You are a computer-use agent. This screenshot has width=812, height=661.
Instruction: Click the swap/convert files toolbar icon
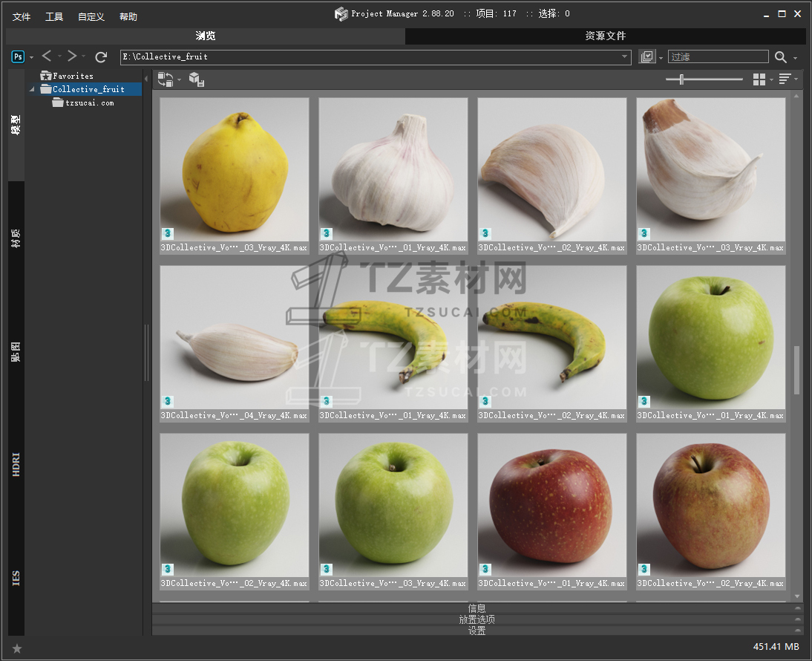pos(166,79)
